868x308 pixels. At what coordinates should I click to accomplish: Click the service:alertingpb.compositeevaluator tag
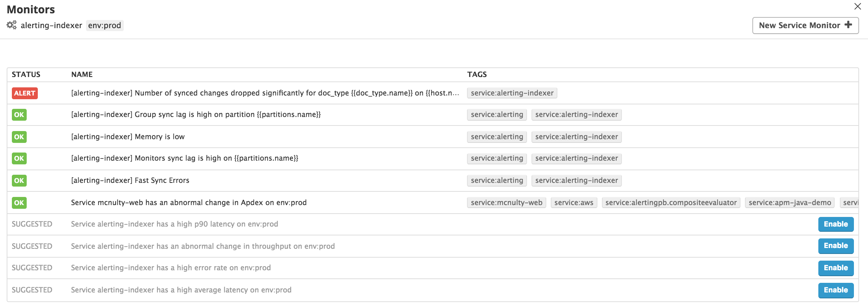coord(671,203)
